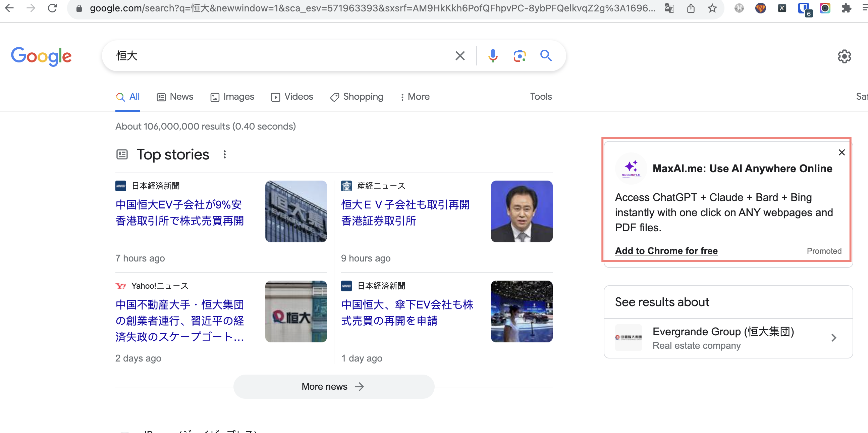Open the auto show cars thumbnail
Viewport: 868px width, 433px height.
point(522,311)
